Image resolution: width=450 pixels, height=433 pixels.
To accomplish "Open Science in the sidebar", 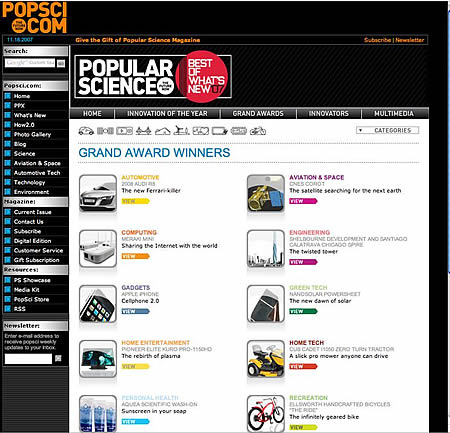I will [x=24, y=154].
